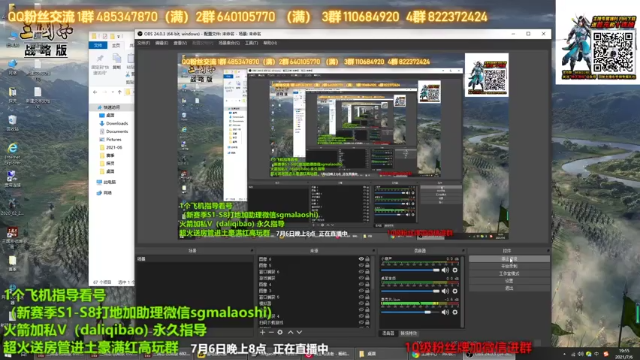
Task: Open OBS 设置 settings button
Action: click(x=509, y=281)
